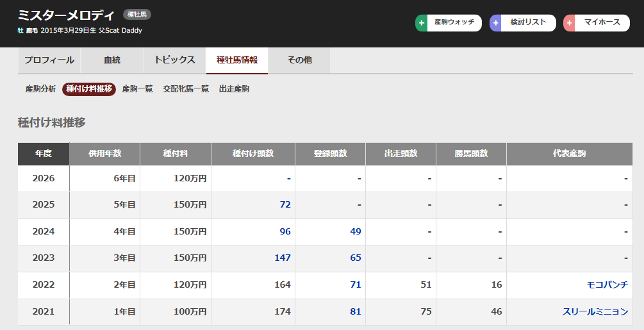Image resolution: width=644 pixels, height=330 pixels.
Task: Select the 種付け料推移 sub-menu pill
Action: pos(89,89)
